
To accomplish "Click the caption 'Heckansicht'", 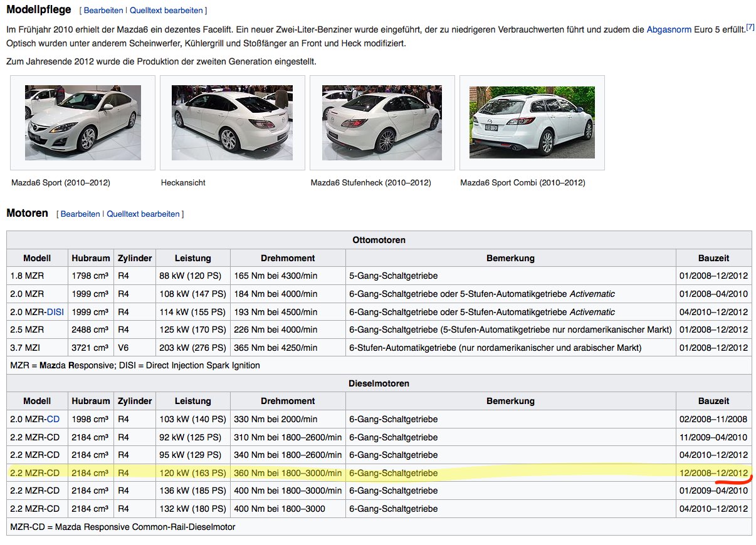I will click(x=183, y=183).
